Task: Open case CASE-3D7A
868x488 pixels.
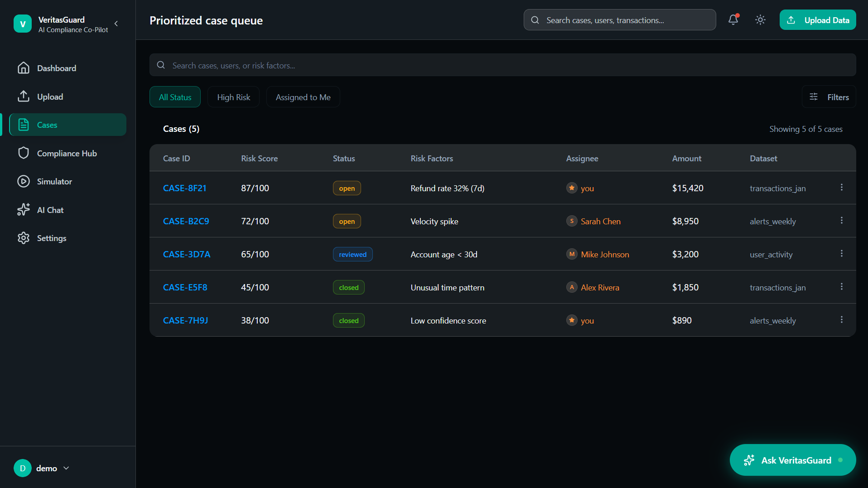Action: click(187, 254)
